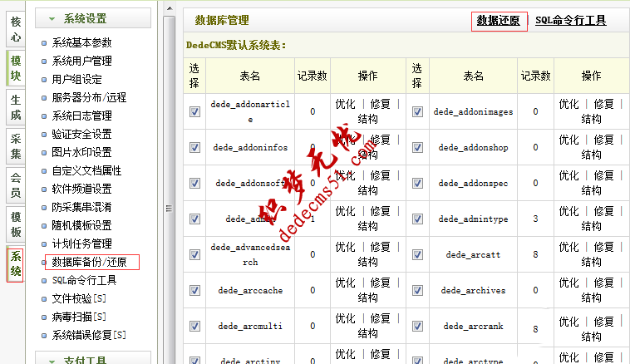Click the scroll-up arrow of the sidebar scrollbar
Viewport: 630px width, 364px height.
170,8
